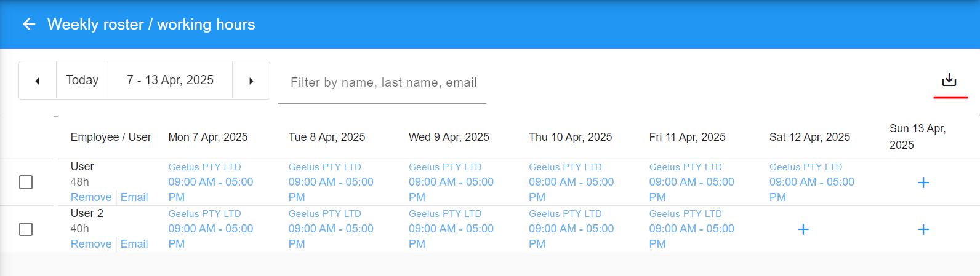
Task: Click the back arrow in header
Action: [29, 24]
